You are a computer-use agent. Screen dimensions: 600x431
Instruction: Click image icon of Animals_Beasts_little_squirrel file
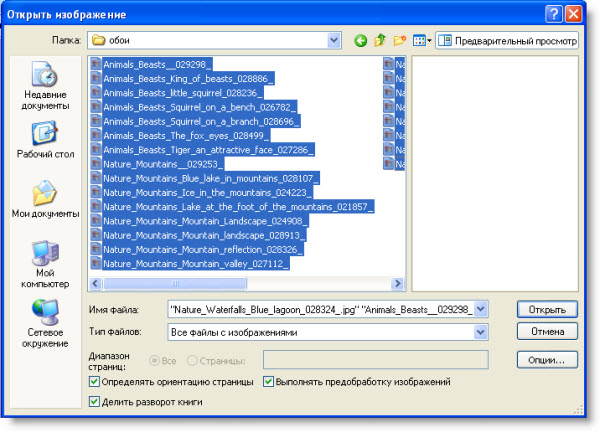[96, 93]
